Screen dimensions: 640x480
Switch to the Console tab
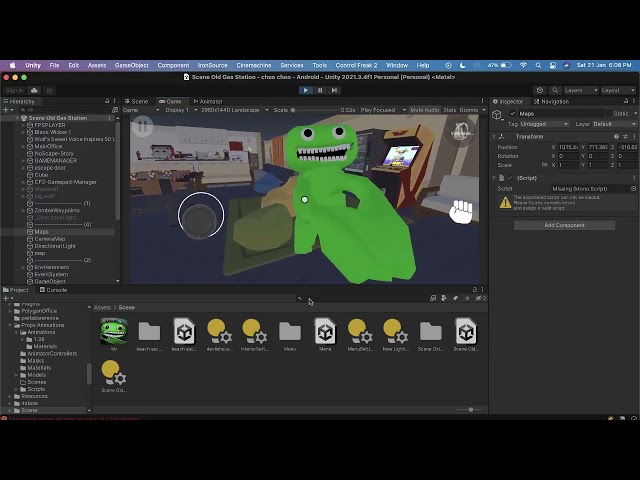(53, 290)
